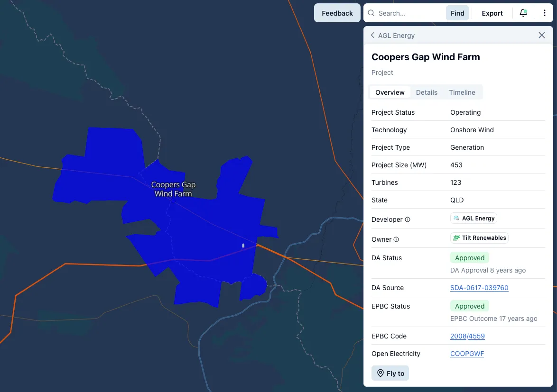Click the COOPGWF Open Electricity link
The image size is (557, 392).
click(467, 354)
